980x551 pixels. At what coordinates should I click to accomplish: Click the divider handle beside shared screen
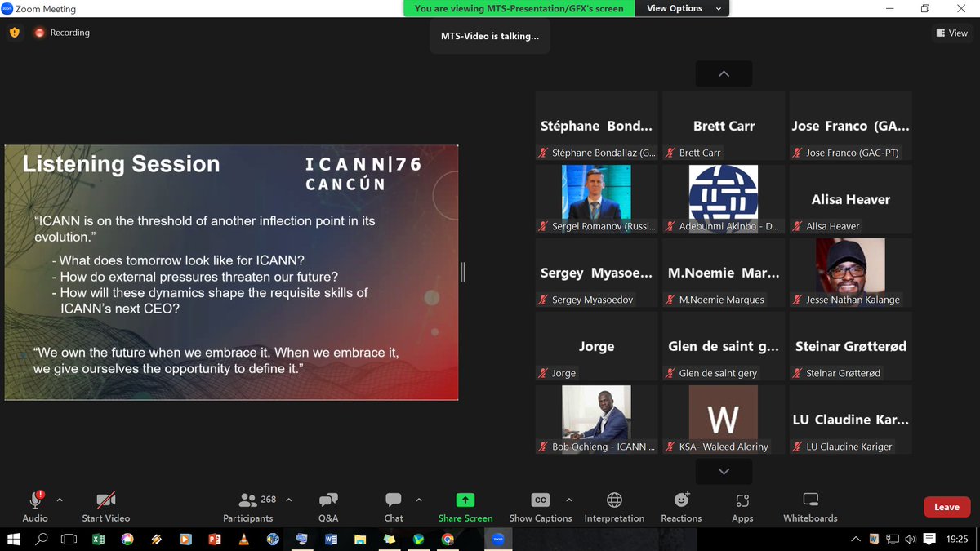point(463,272)
